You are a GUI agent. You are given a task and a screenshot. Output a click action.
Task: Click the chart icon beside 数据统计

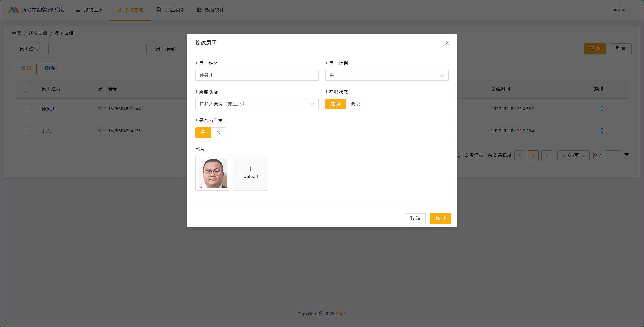tap(199, 10)
